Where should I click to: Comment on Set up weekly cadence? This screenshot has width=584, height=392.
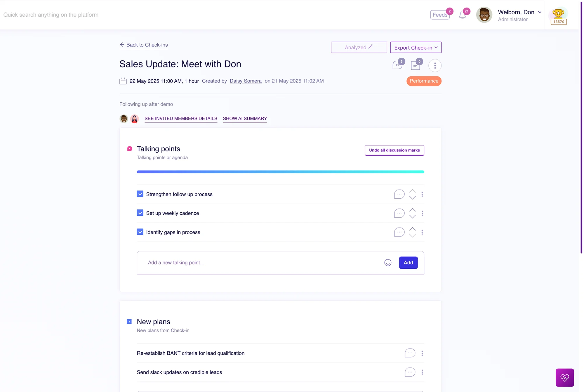[399, 213]
